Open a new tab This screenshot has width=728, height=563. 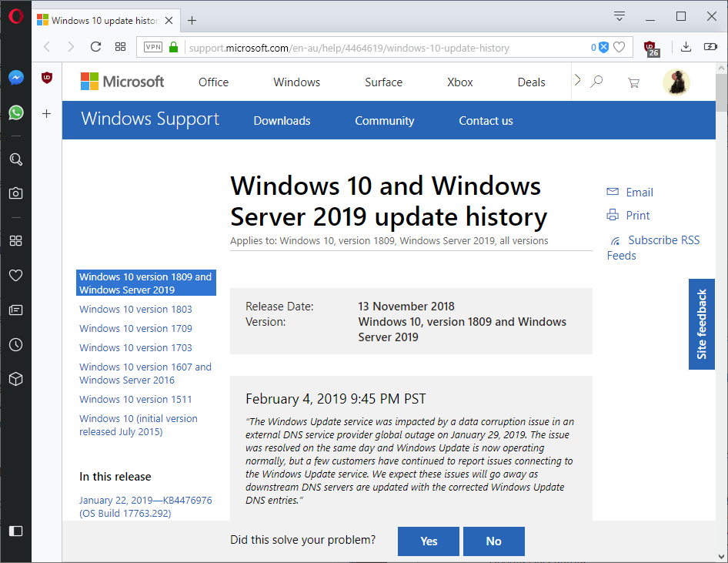coord(192,21)
